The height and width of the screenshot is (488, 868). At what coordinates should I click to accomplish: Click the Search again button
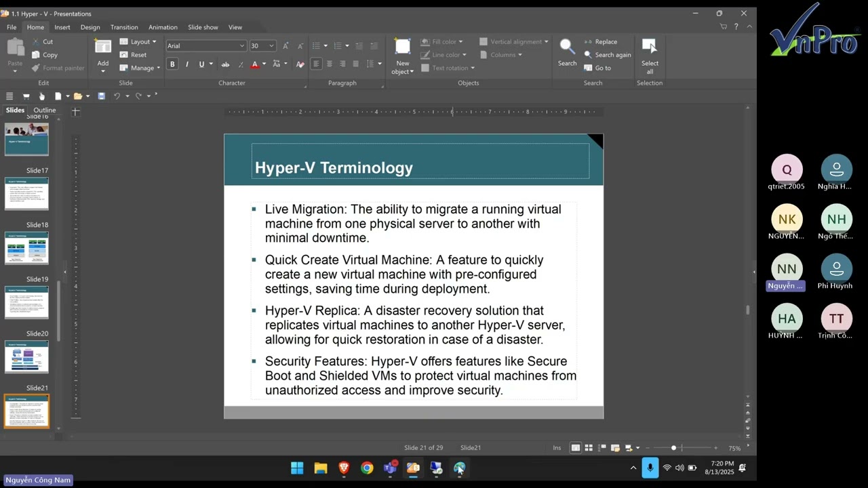(x=607, y=55)
